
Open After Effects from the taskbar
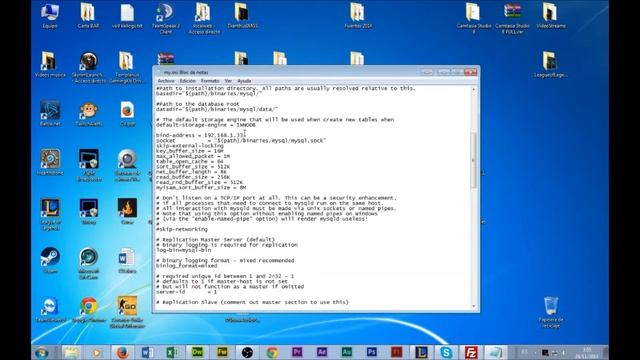pos(322,352)
